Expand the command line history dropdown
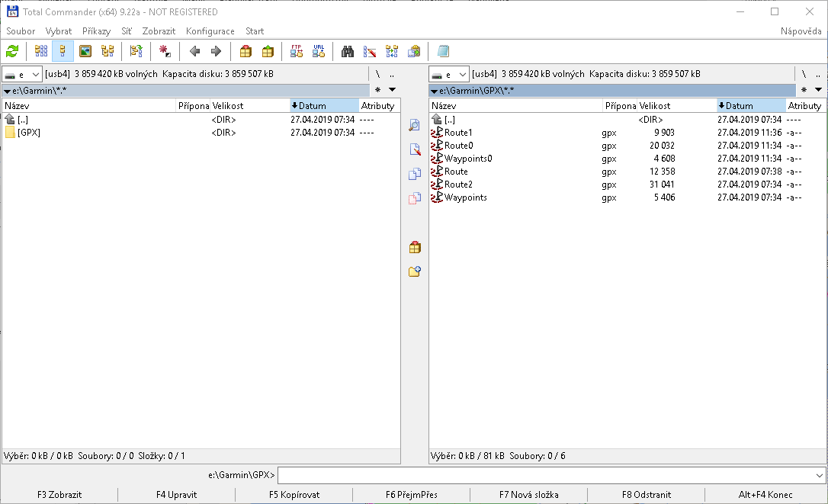The image size is (828, 504). click(x=820, y=476)
